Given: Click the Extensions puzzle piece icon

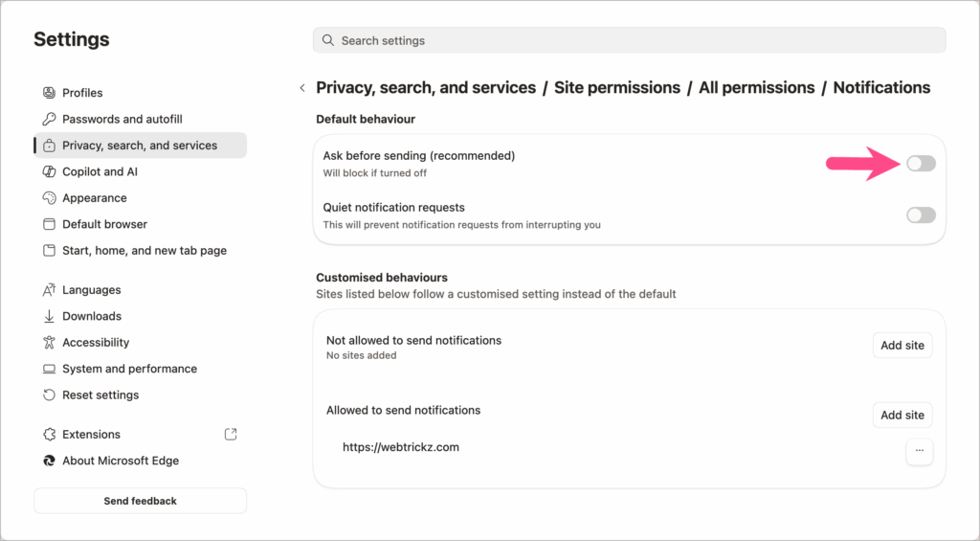Looking at the screenshot, I should click(x=49, y=434).
